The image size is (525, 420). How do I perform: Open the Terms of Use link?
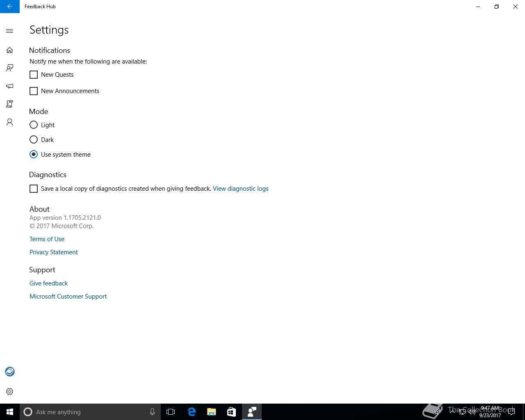point(47,239)
